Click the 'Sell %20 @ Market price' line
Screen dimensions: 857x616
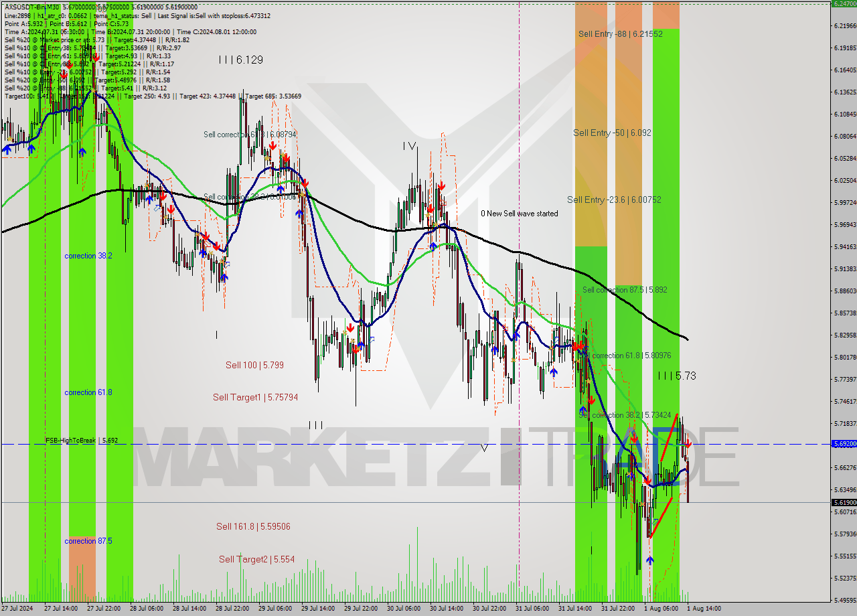click(x=97, y=40)
